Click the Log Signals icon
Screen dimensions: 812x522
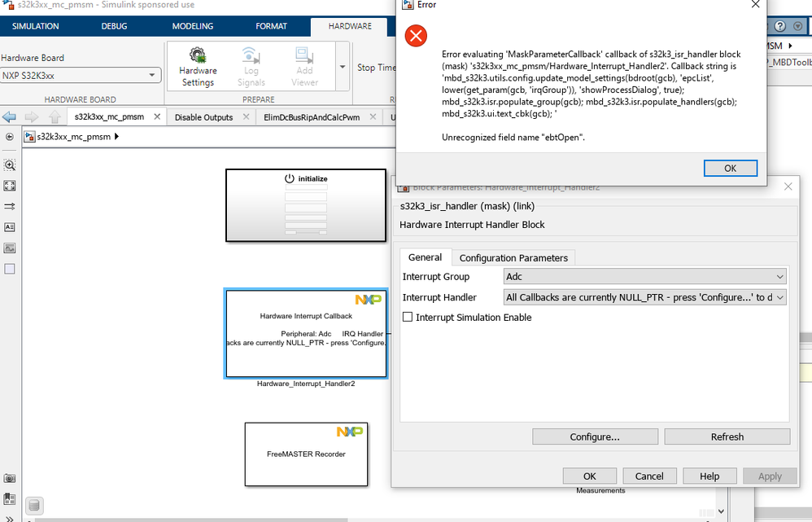point(251,55)
